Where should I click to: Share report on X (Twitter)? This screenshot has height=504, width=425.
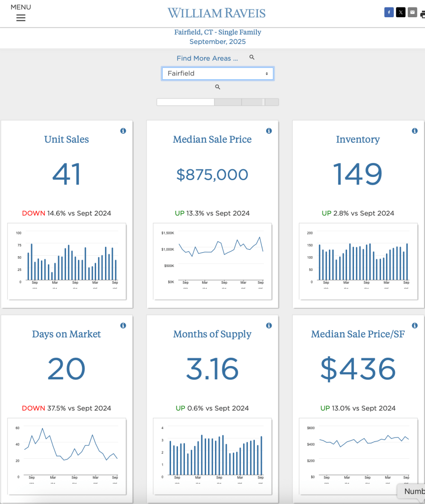[x=401, y=13]
